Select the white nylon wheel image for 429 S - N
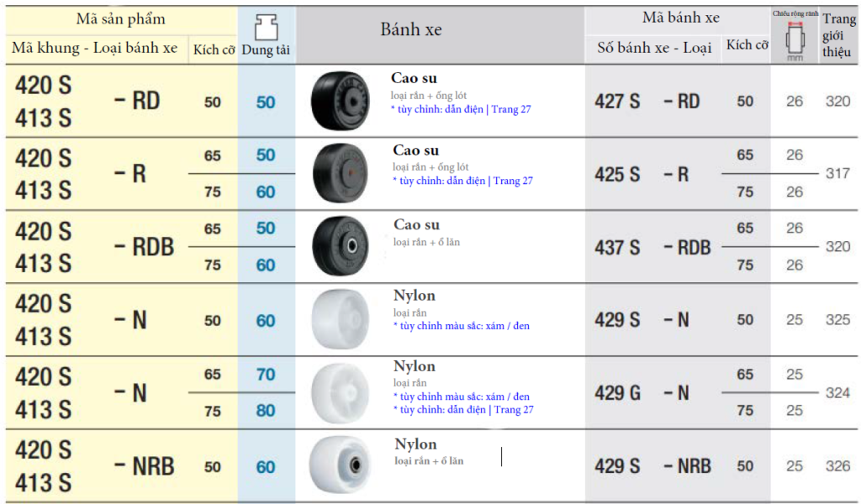Screen dimensions: 861x504 [x=341, y=319]
